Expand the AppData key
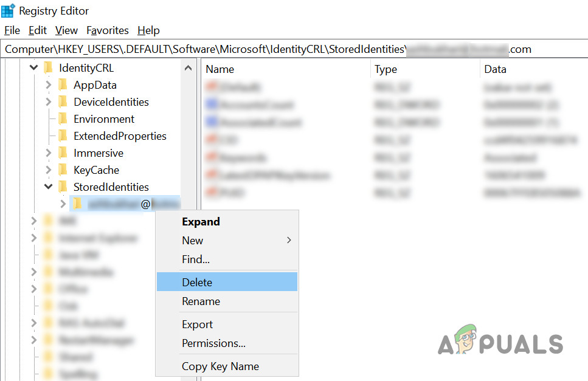This screenshot has width=588, height=381. tap(49, 85)
